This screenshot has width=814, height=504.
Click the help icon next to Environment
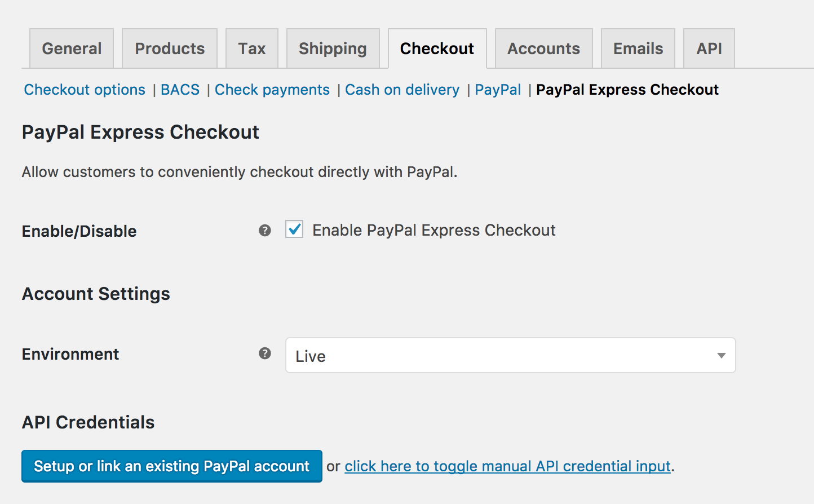pyautogui.click(x=265, y=353)
